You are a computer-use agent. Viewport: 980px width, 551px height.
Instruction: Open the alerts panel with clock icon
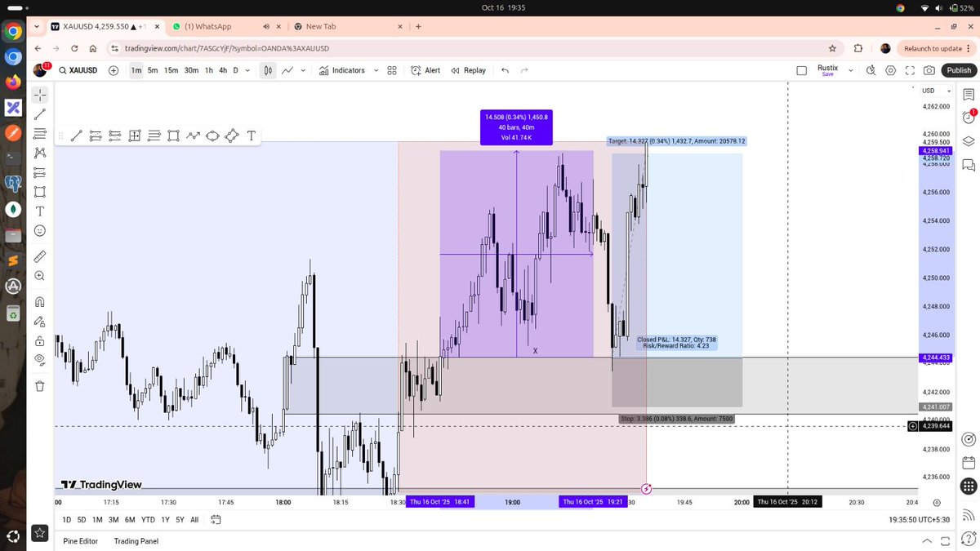(x=969, y=117)
